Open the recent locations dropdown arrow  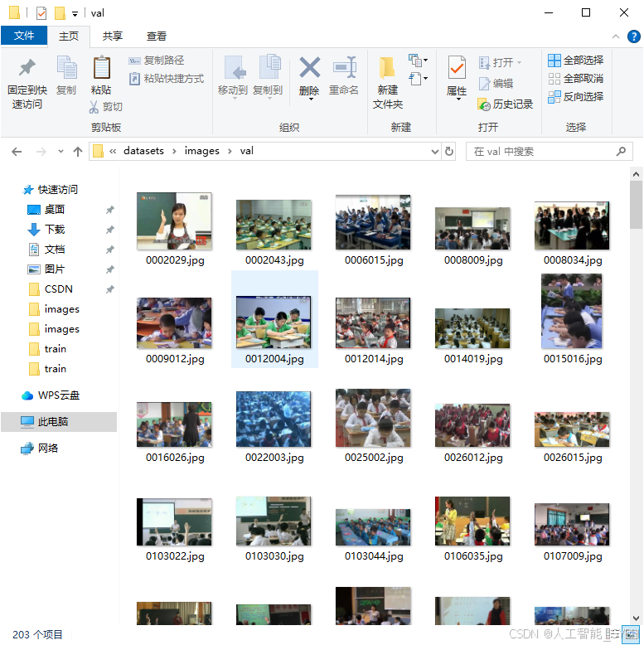click(x=61, y=152)
